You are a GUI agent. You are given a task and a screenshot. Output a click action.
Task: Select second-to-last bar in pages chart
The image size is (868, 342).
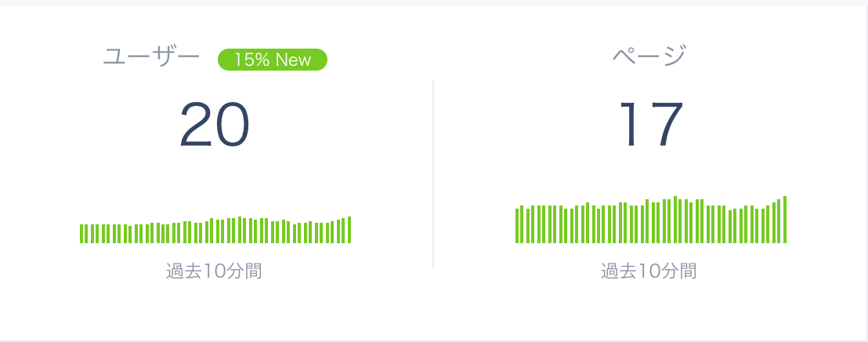click(x=779, y=221)
